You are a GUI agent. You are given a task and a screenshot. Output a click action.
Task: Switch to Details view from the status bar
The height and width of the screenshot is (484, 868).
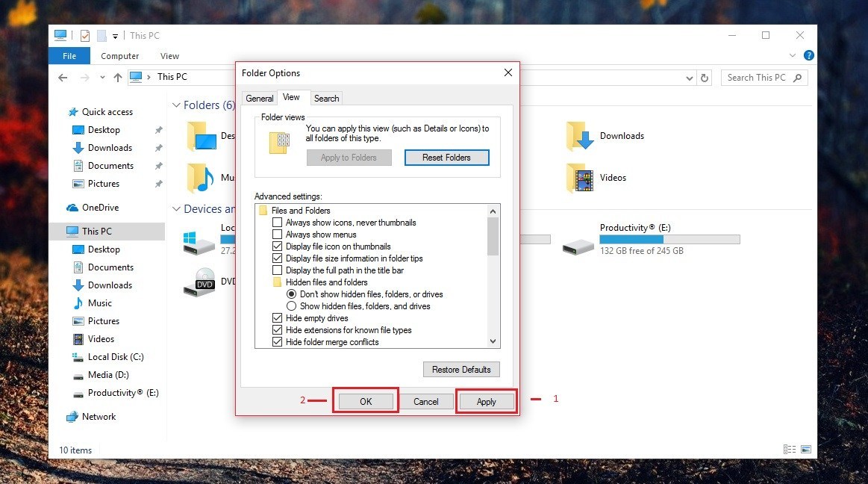[789, 449]
